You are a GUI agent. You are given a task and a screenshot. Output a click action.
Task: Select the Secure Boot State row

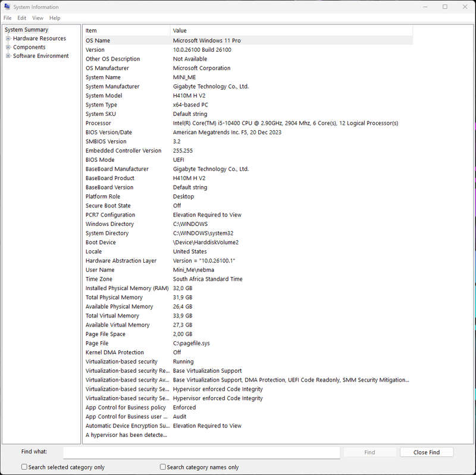[x=248, y=206]
